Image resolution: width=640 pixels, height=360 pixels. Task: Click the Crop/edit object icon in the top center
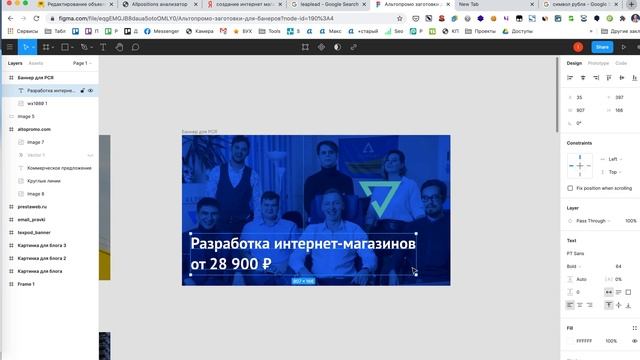(305, 47)
